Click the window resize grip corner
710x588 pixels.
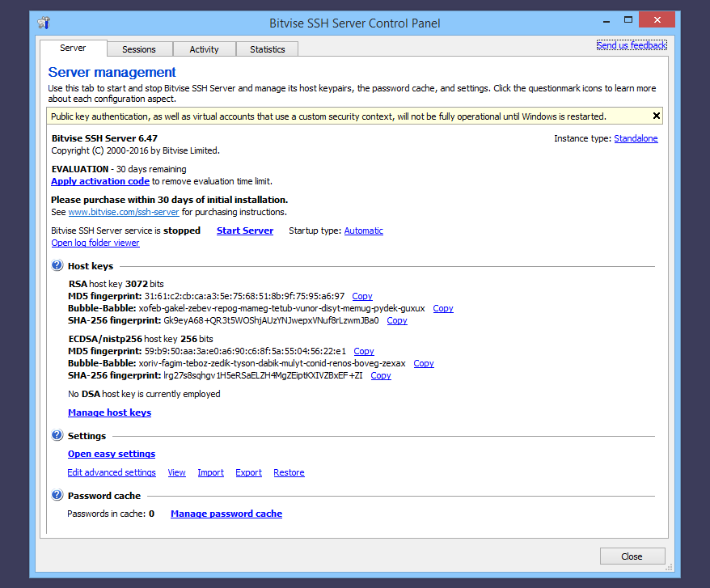[x=670, y=567]
